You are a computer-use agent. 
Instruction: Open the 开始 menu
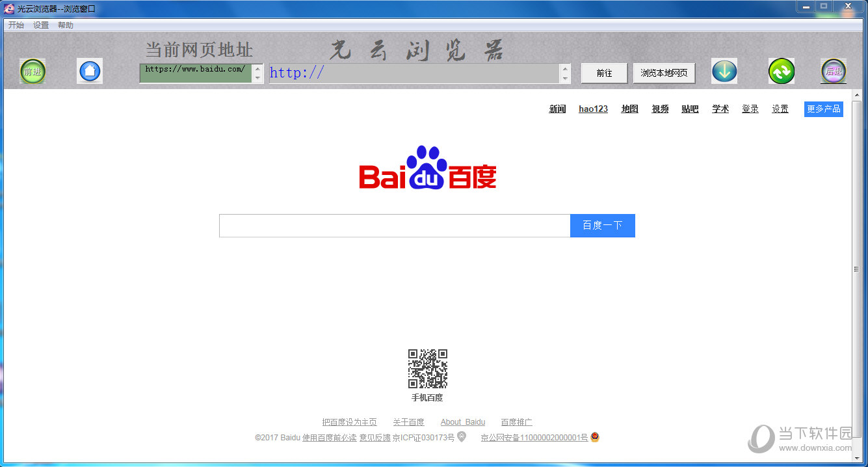tap(16, 25)
